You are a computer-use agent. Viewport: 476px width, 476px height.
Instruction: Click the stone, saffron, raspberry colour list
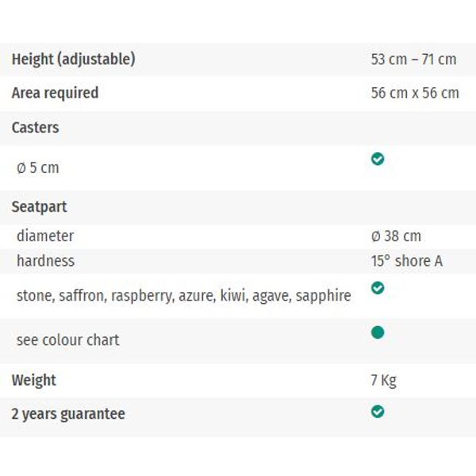point(184,296)
